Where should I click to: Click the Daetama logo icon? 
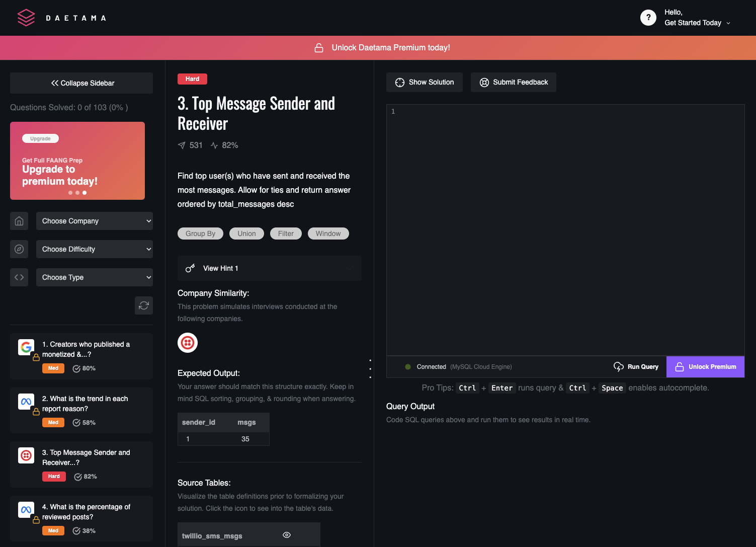(26, 18)
